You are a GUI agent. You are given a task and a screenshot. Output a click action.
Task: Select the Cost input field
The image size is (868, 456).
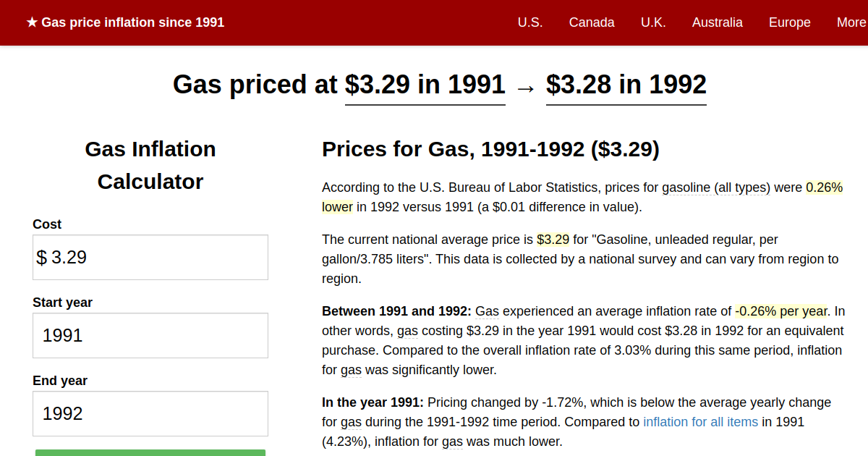(x=150, y=256)
